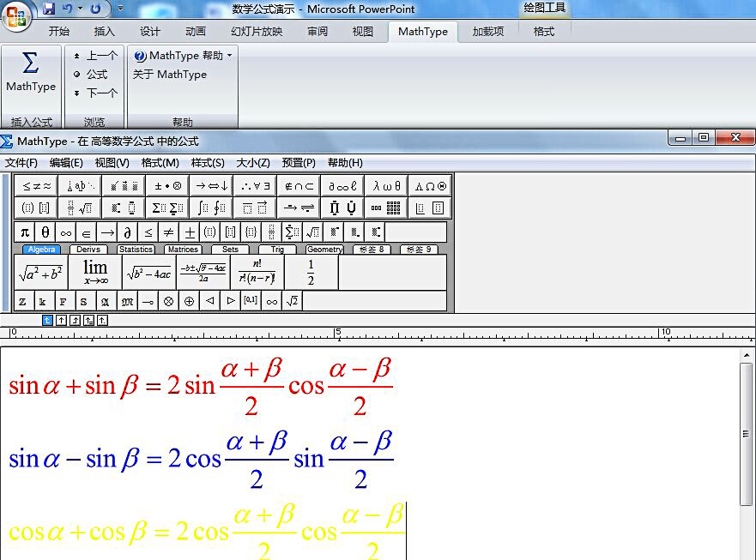
Task: Click inside the yellow cosine formula
Action: [x=206, y=530]
